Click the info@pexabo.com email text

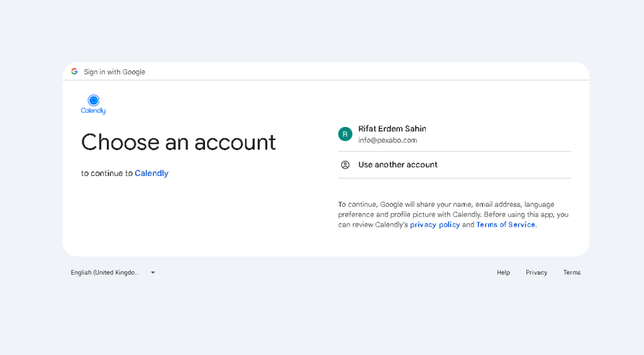click(x=387, y=140)
